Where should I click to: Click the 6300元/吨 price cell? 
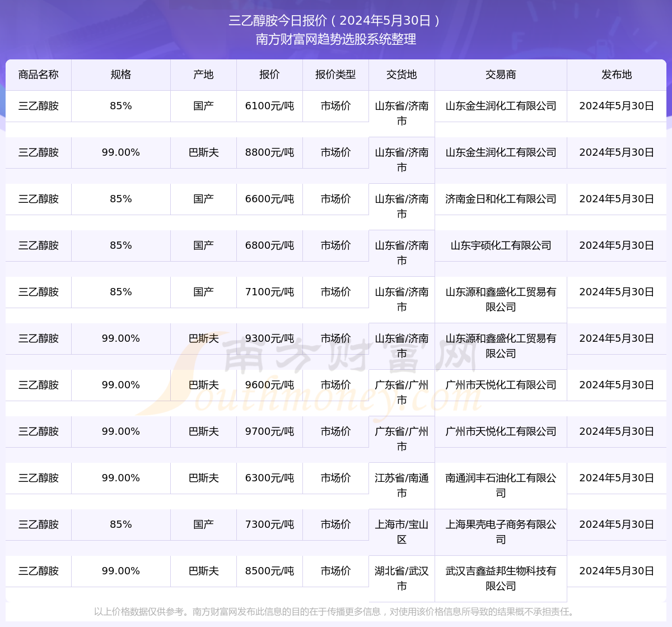pos(269,478)
